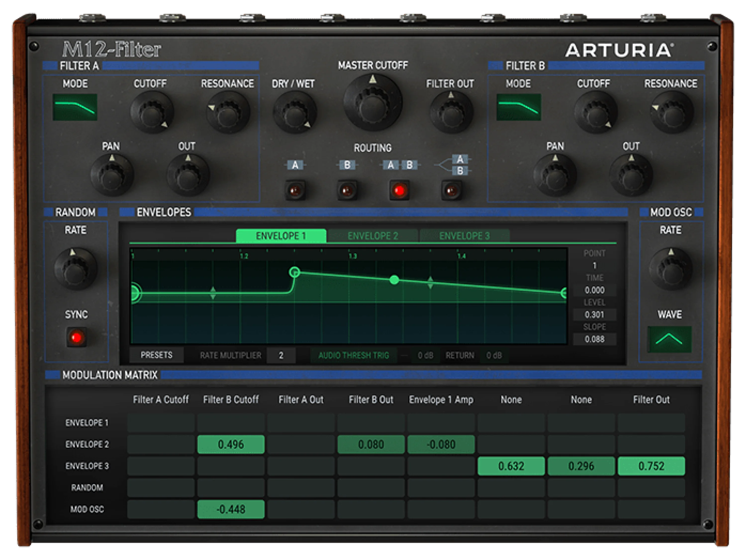
Task: Click the Random Rate knob
Action: 76,269
